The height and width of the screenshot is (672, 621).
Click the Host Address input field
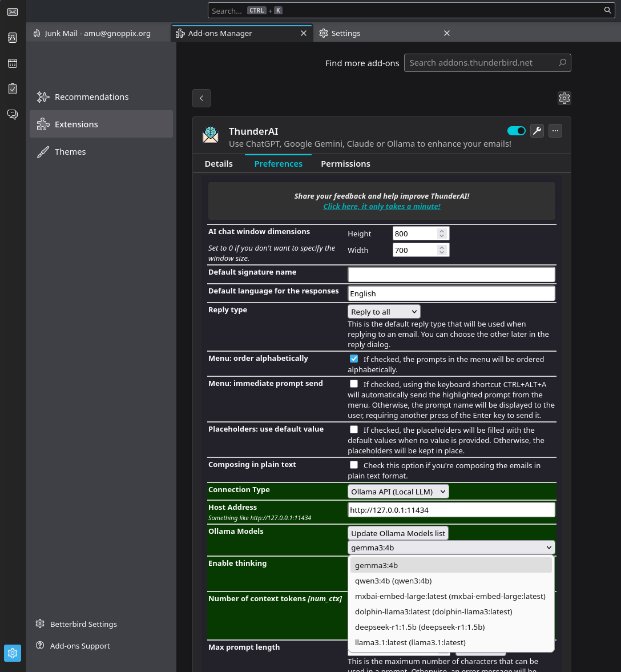(x=451, y=510)
